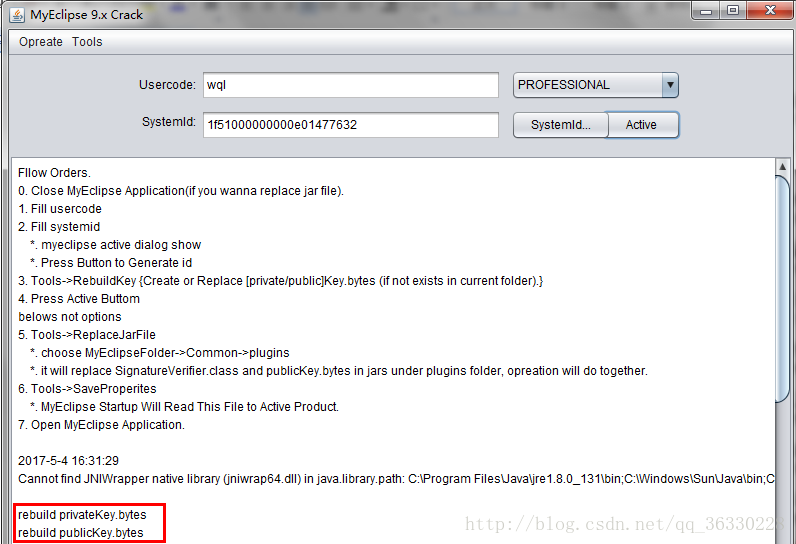Click the Active button
This screenshot has width=796, height=544.
point(641,125)
